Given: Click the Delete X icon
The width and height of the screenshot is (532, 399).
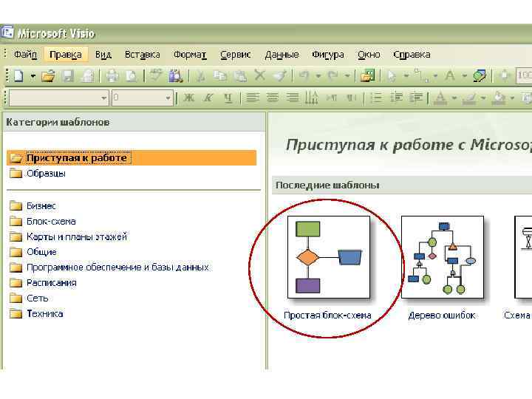Looking at the screenshot, I should coord(260,75).
